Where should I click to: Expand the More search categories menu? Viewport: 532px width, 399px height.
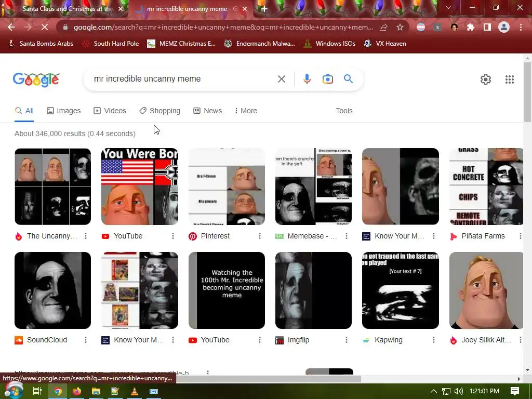tap(246, 111)
